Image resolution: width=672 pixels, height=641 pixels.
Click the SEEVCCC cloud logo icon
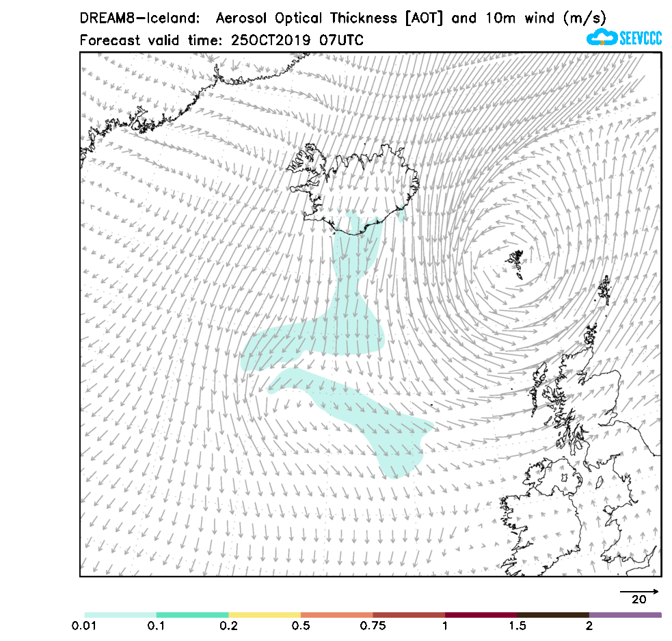click(x=602, y=37)
